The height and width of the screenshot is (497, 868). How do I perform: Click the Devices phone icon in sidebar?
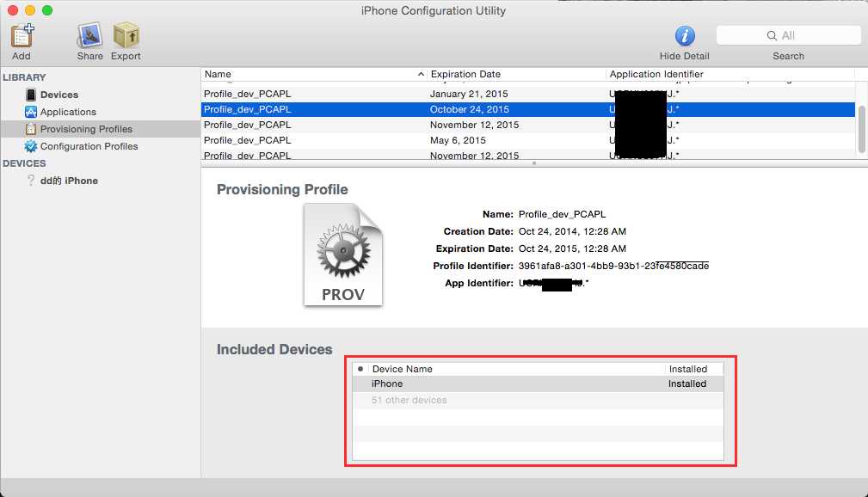pyautogui.click(x=31, y=95)
